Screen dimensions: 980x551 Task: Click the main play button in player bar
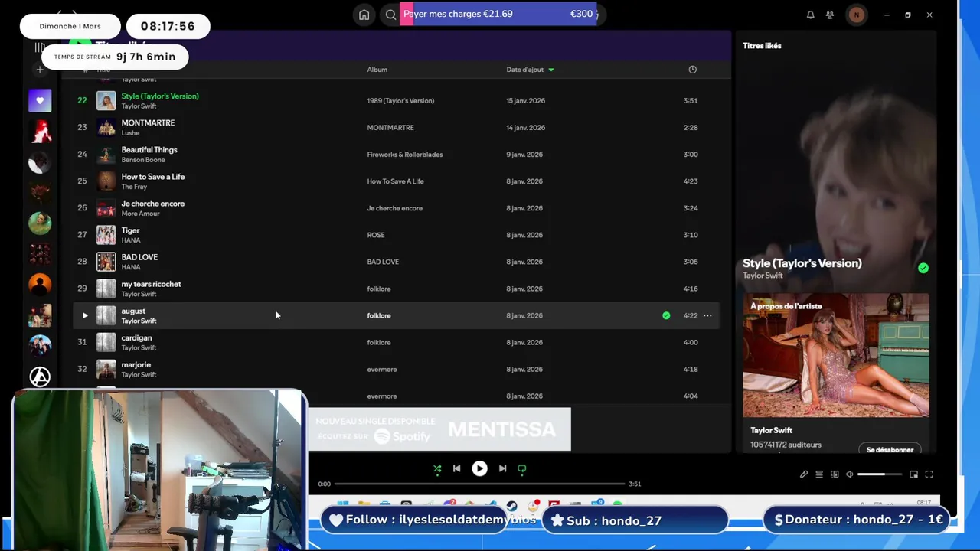pyautogui.click(x=479, y=468)
